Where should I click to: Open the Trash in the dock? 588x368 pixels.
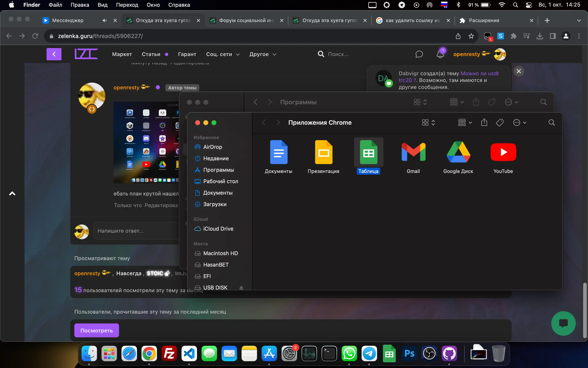[499, 353]
